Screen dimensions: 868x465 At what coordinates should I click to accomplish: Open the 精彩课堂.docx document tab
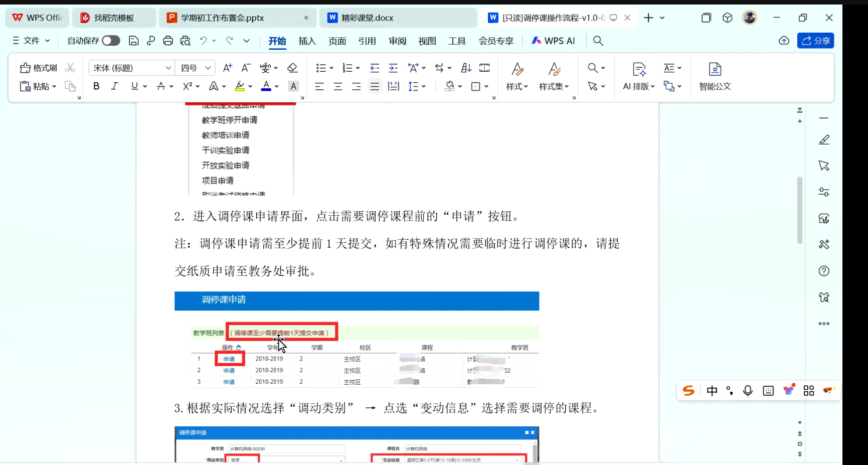coord(367,18)
